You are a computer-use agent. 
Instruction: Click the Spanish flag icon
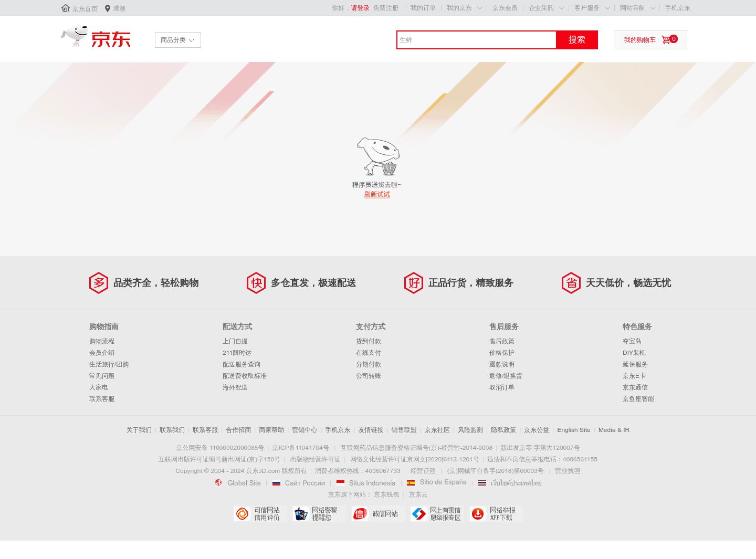[411, 483]
